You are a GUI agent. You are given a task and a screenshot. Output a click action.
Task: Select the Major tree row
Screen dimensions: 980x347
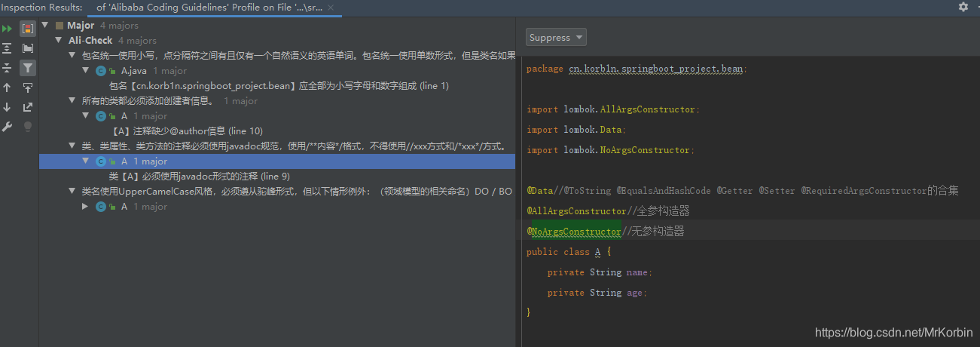pyautogui.click(x=277, y=26)
